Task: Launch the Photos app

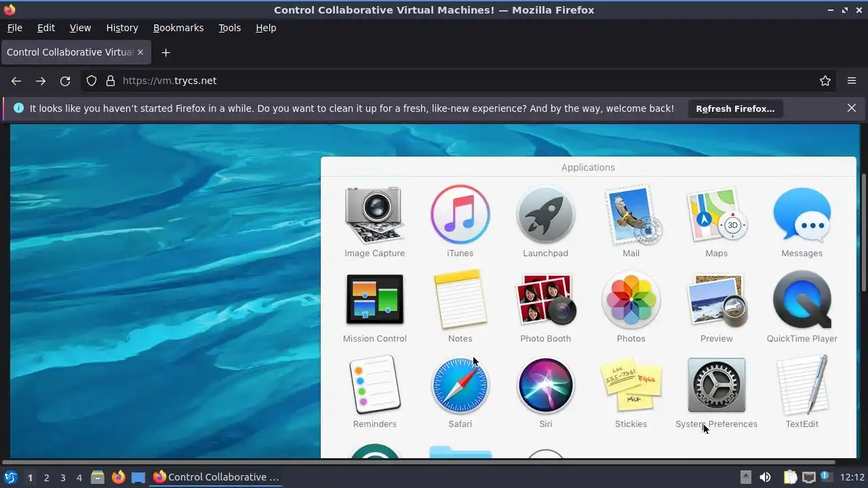Action: point(631,300)
